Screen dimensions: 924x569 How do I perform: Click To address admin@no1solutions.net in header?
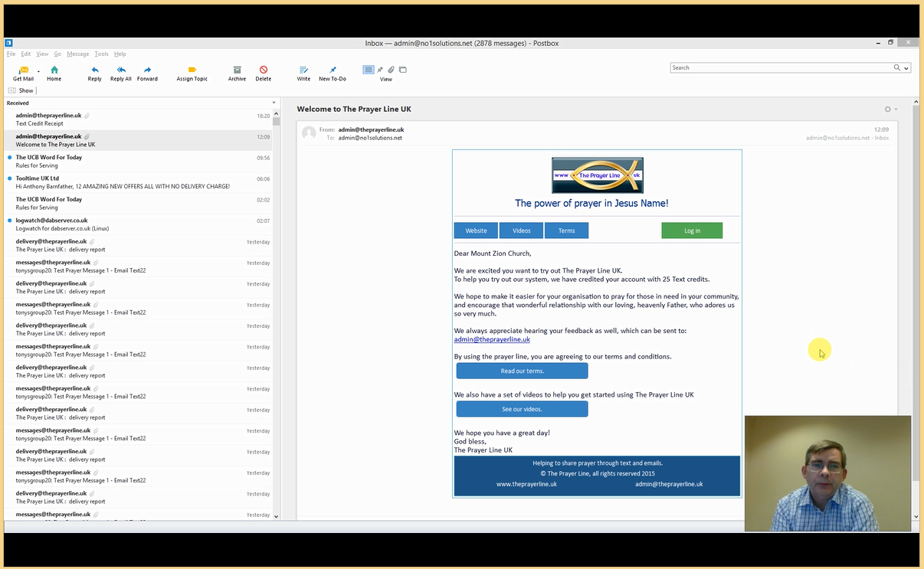370,138
